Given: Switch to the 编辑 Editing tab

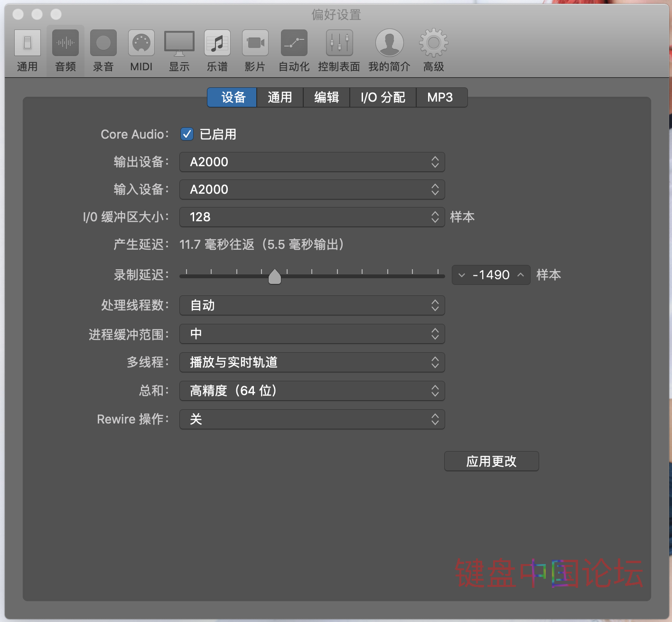Looking at the screenshot, I should pos(327,97).
